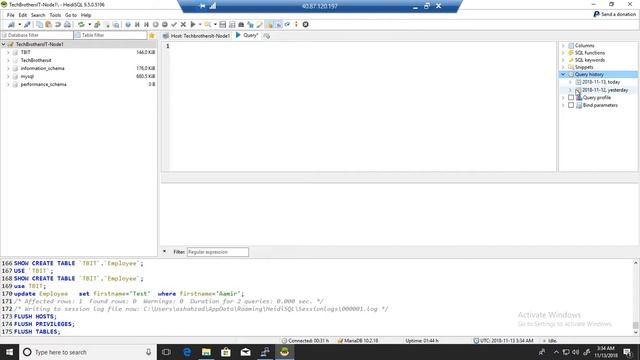Open the Search menu
This screenshot has width=640, height=360.
pos(38,15)
